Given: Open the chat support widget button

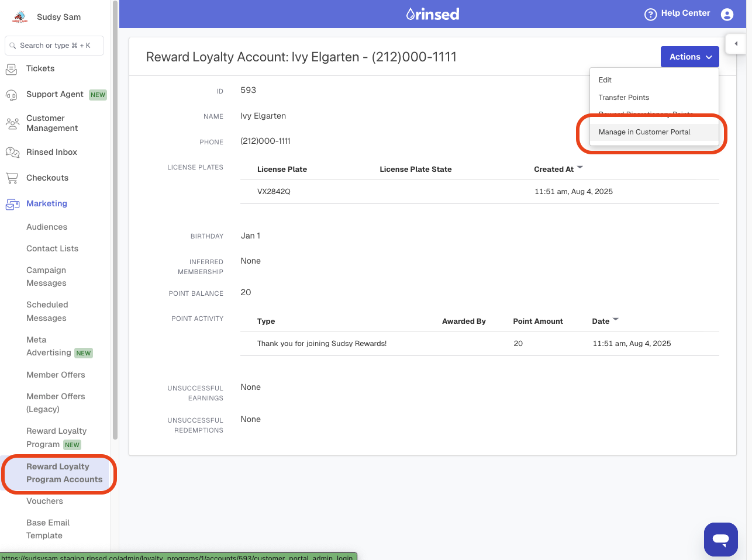Looking at the screenshot, I should tap(721, 539).
